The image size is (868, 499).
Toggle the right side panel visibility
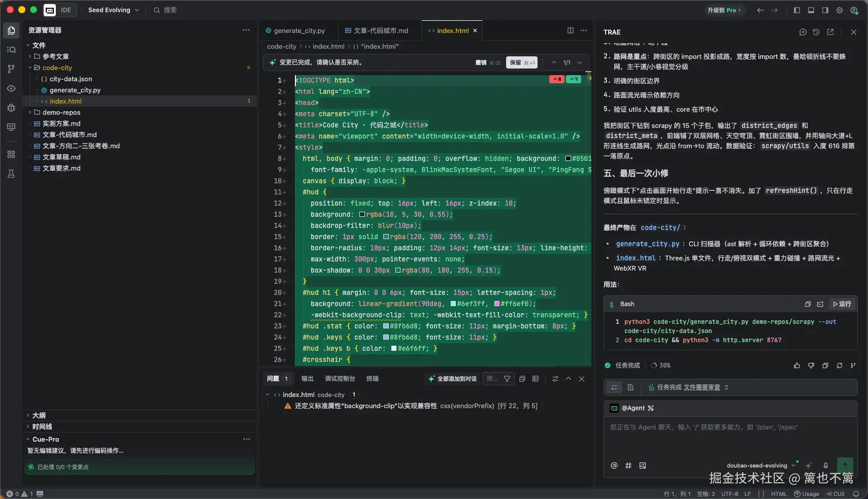tap(825, 10)
